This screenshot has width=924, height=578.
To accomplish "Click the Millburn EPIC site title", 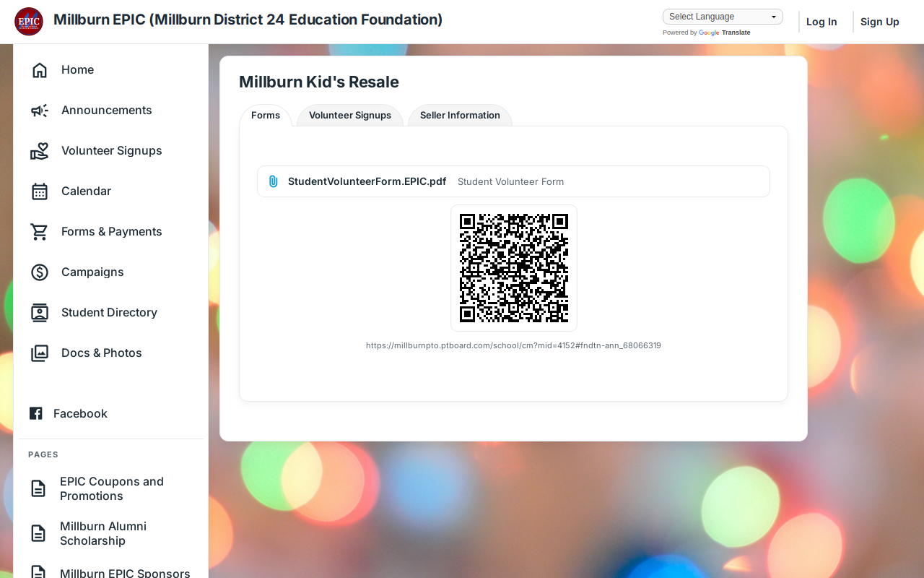I will (248, 20).
